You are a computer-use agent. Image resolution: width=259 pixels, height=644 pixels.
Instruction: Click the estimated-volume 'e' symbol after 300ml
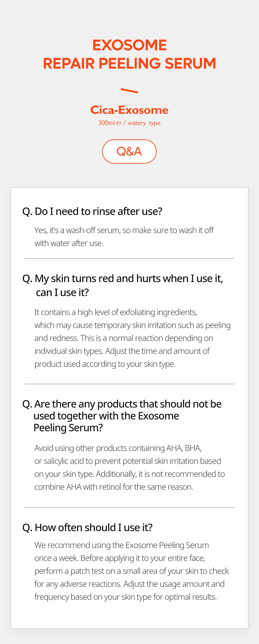click(x=119, y=123)
